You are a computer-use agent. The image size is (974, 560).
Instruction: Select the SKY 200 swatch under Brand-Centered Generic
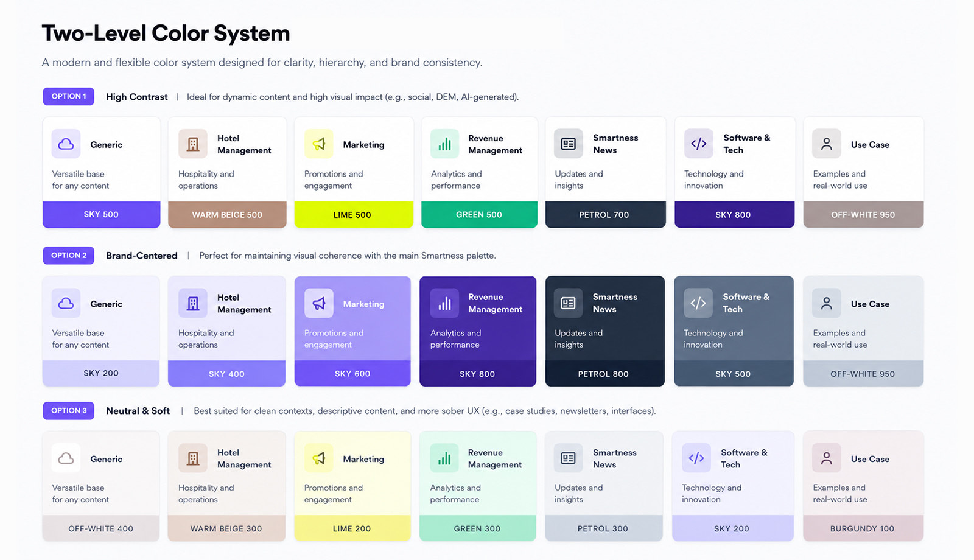click(101, 373)
